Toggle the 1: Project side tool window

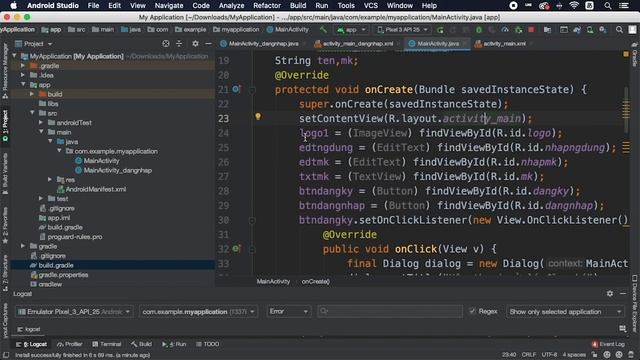coord(5,126)
